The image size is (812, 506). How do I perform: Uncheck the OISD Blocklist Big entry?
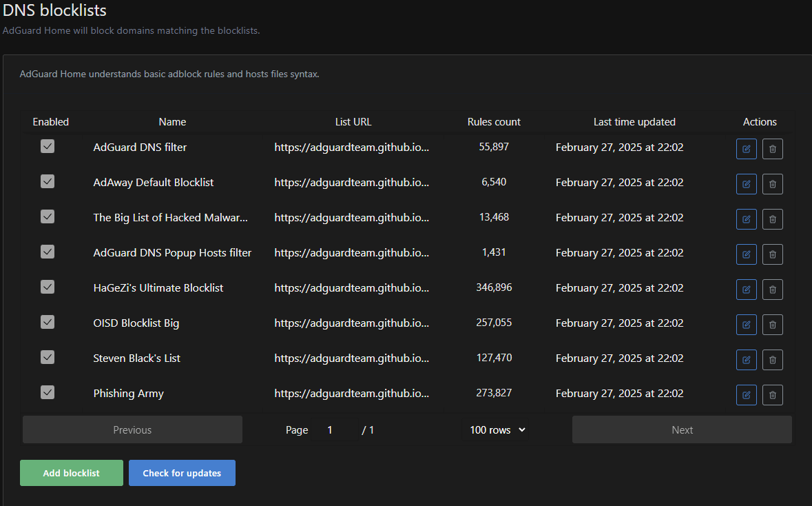48,322
